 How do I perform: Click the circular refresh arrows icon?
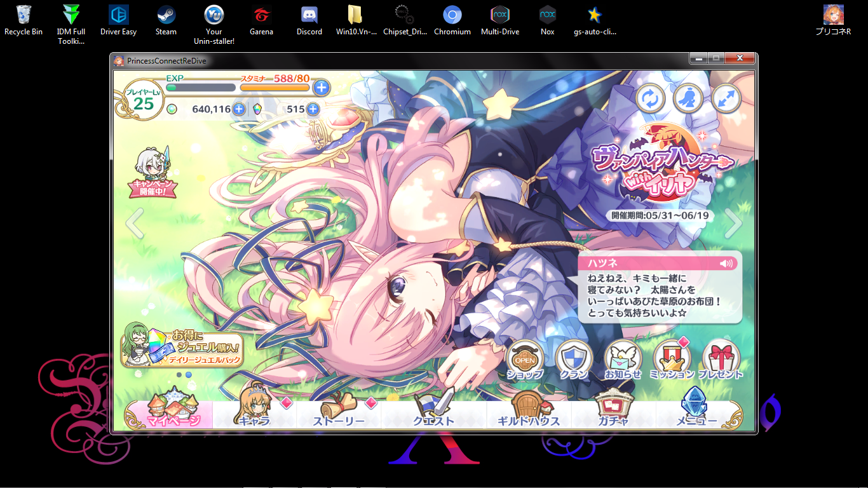coord(651,99)
